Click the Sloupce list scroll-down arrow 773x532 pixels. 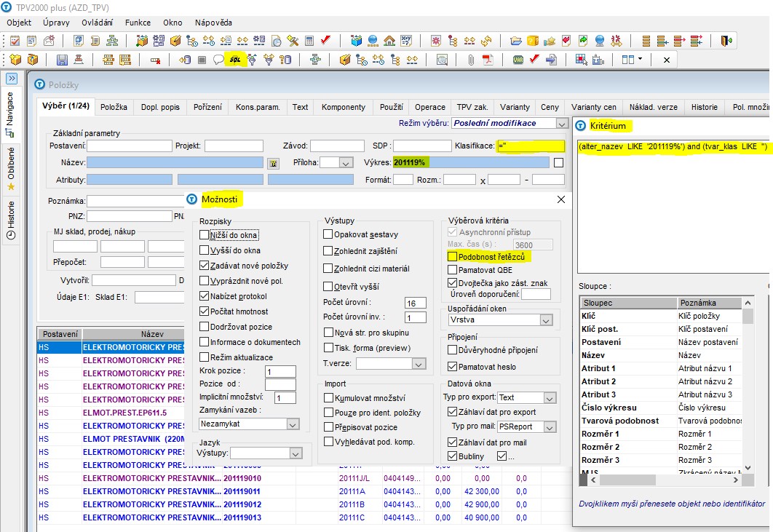pyautogui.click(x=748, y=467)
